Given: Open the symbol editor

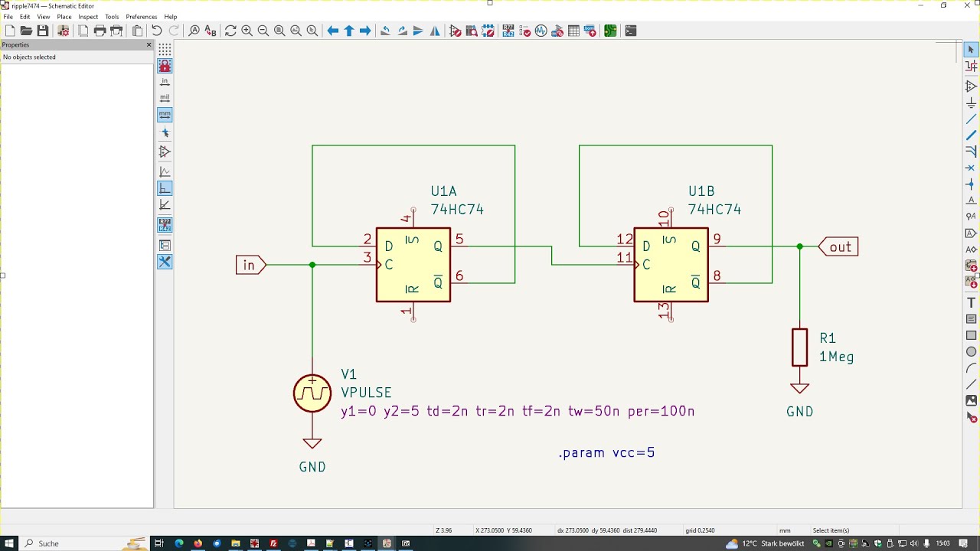Looking at the screenshot, I should [x=456, y=31].
